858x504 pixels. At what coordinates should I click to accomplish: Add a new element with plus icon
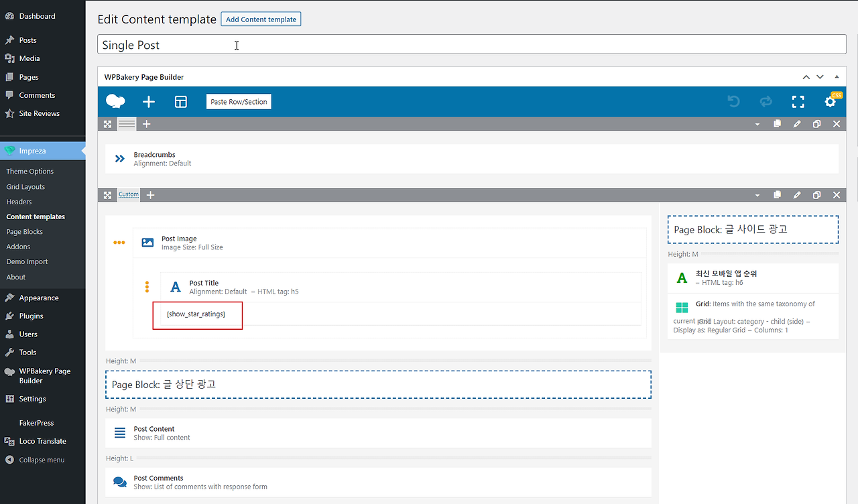coord(149,102)
